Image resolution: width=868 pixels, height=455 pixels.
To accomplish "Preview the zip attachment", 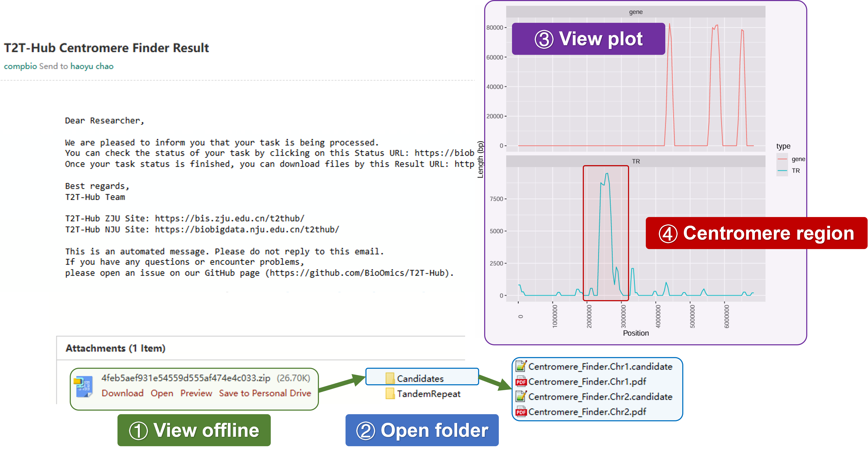I will click(x=196, y=393).
